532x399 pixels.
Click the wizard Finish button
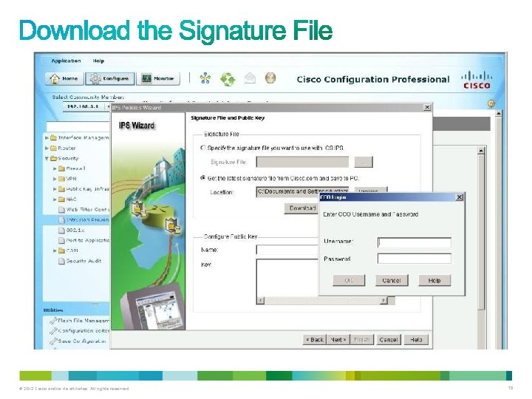[361, 340]
